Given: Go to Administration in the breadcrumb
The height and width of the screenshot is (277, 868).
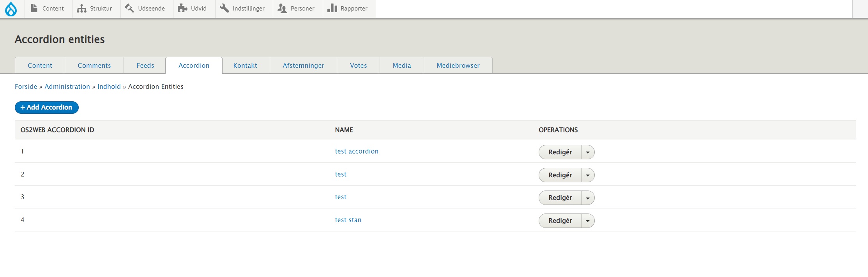Looking at the screenshot, I should click(67, 86).
